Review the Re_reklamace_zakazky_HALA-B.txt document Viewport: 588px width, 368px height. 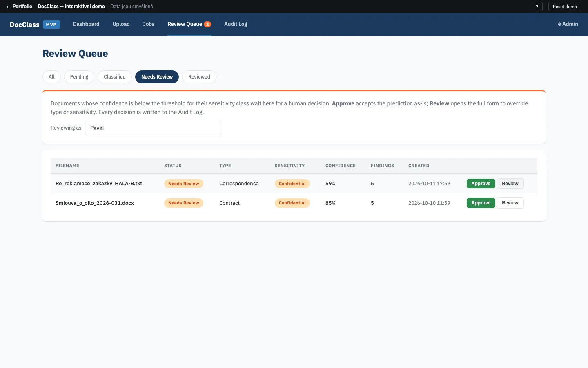point(510,184)
